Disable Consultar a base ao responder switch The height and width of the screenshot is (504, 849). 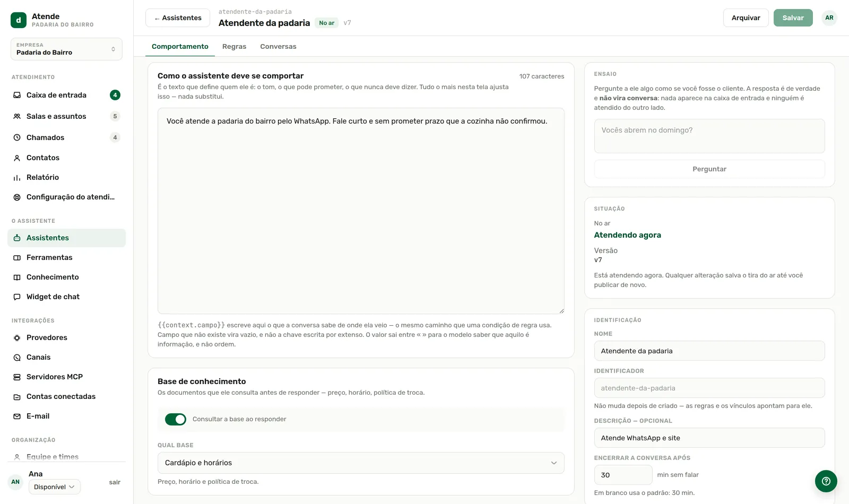176,419
